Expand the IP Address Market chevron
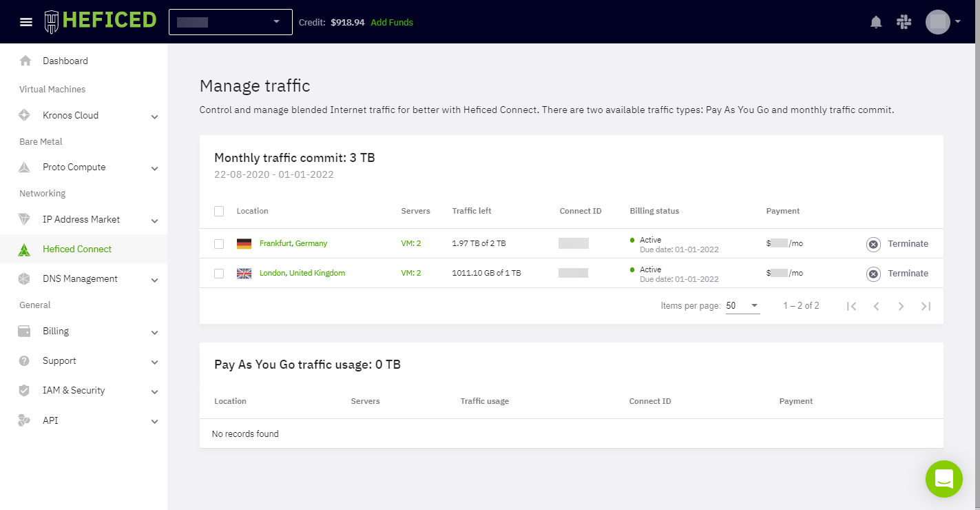 click(x=154, y=221)
